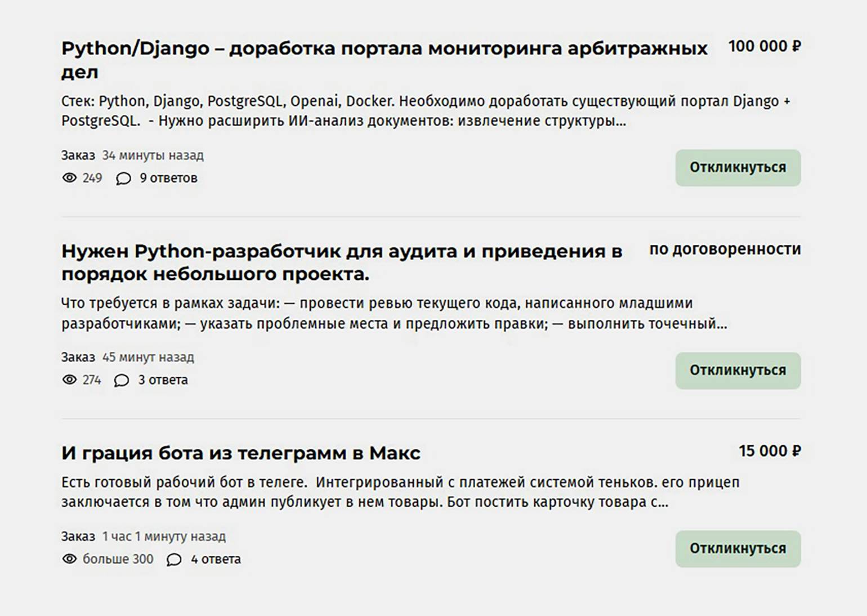Click the 3 ответа replies count

point(163,380)
